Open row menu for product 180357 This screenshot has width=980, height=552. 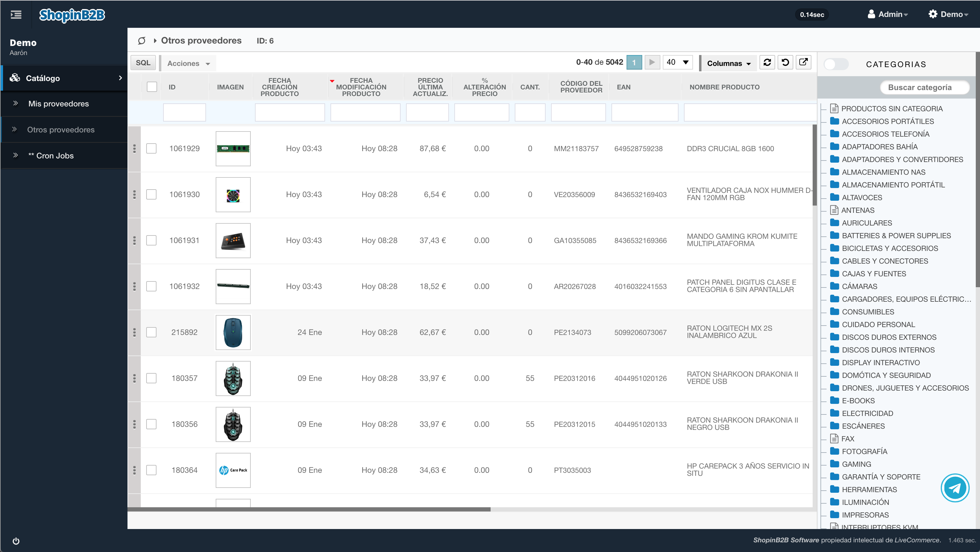[x=134, y=378]
